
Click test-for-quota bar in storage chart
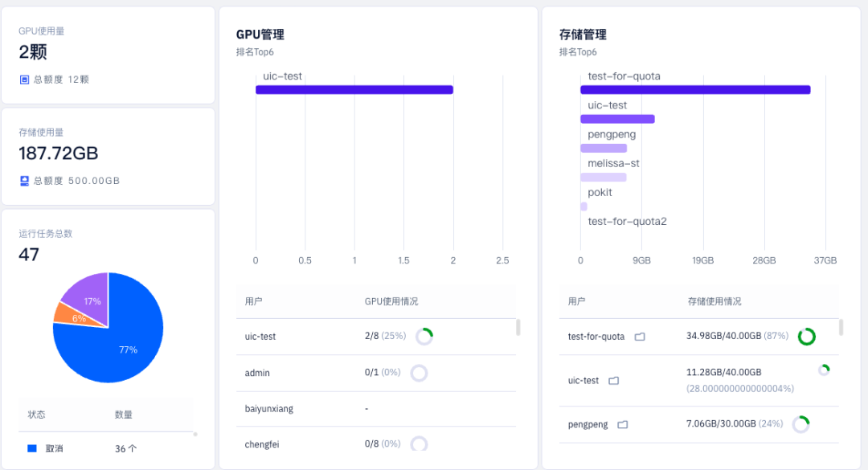coord(695,90)
